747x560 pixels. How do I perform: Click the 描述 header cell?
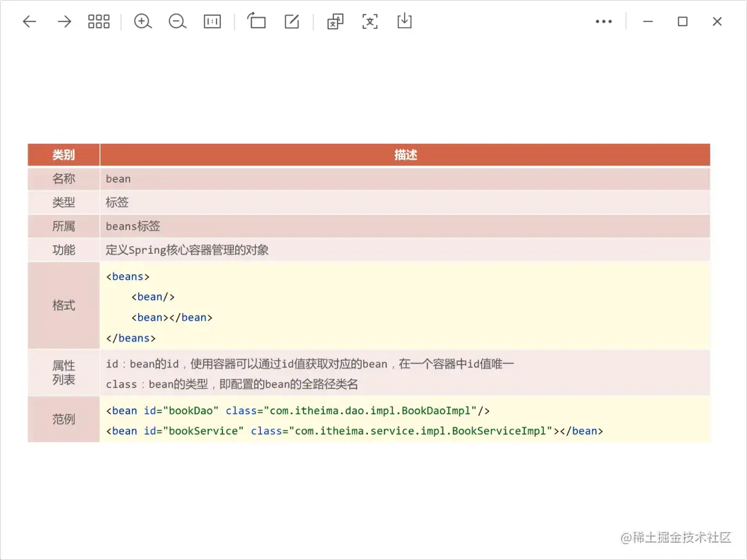(x=405, y=155)
